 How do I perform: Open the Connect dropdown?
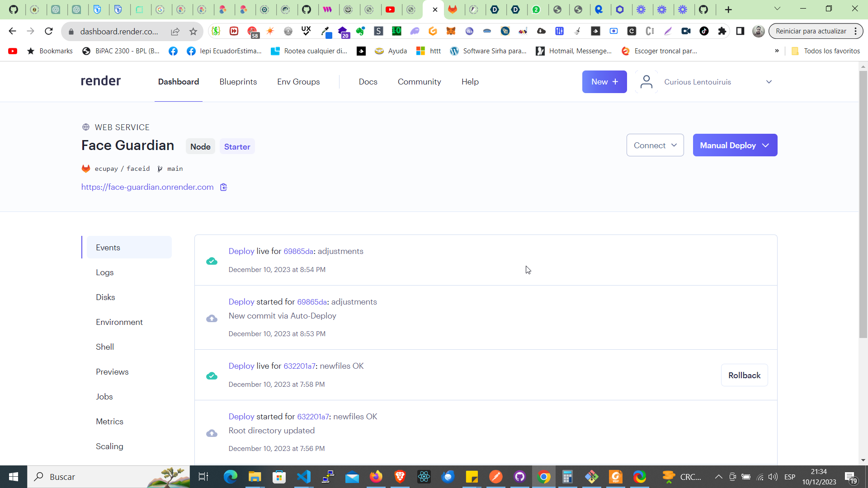(655, 145)
